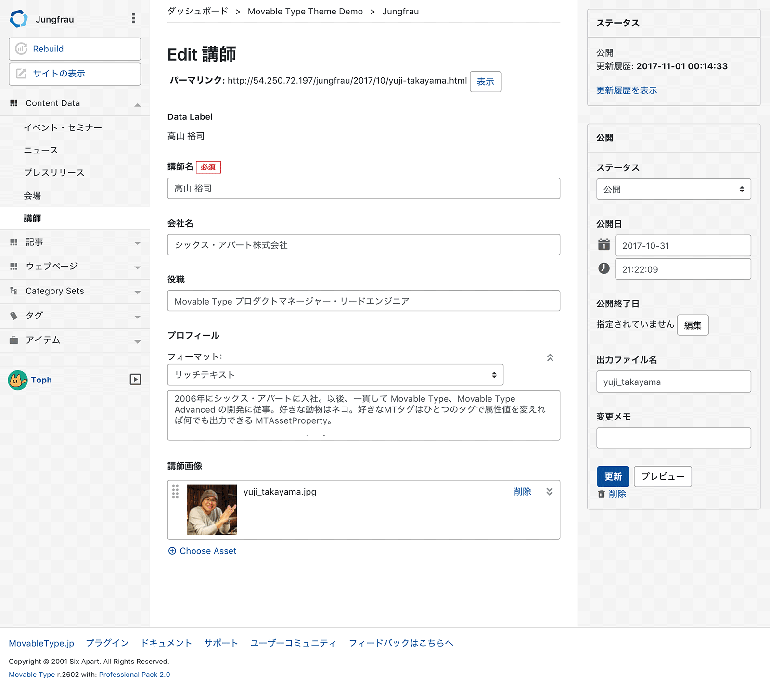Open the Toph user profile link
770x700 pixels.
pos(41,380)
